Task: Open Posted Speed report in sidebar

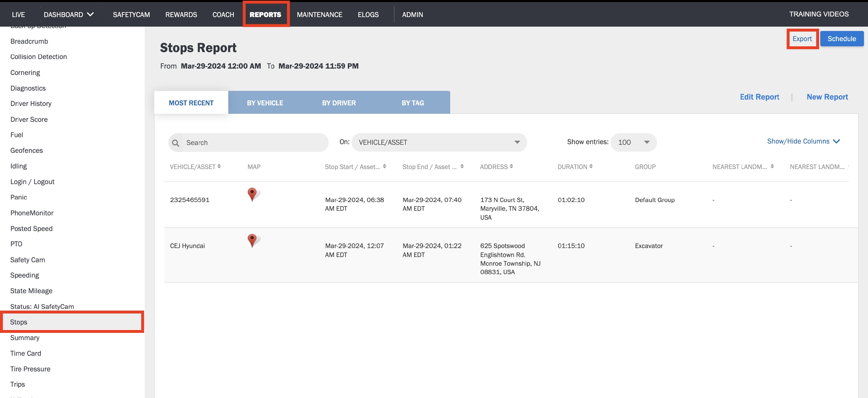Action: coord(31,228)
